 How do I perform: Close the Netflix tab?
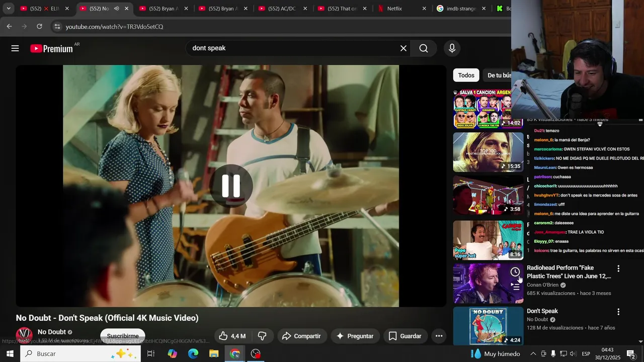coord(424,9)
